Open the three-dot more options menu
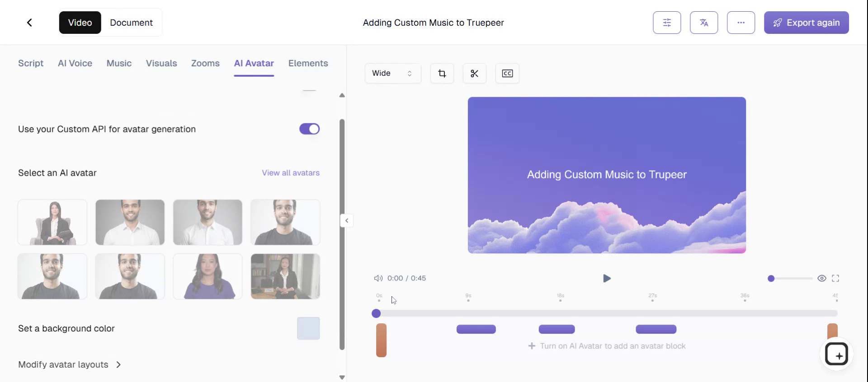Screen dimensions: 868x382 pos(741,23)
